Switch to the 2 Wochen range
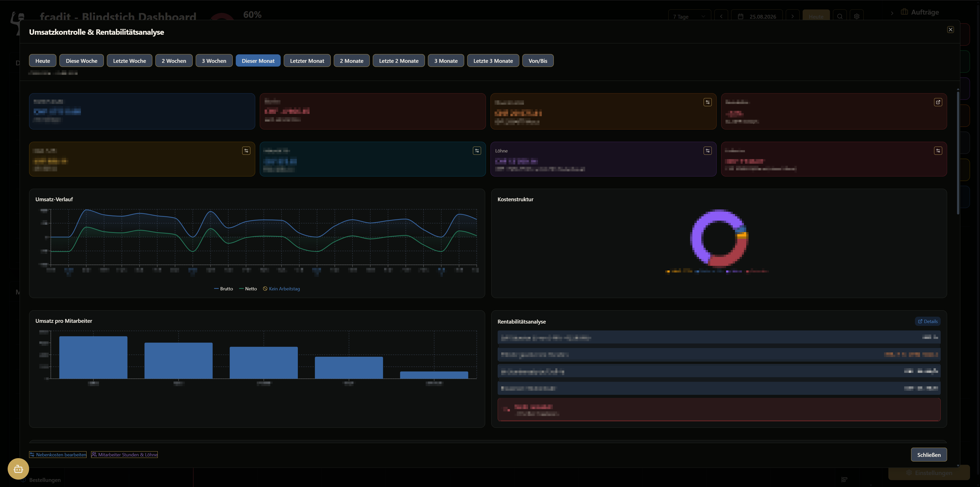 (174, 61)
